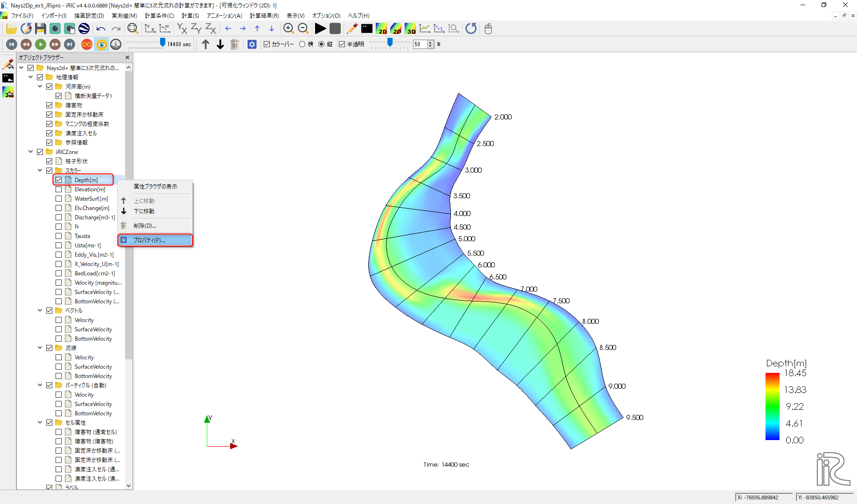
Task: Open the graph window line chart icon
Action: click(x=425, y=29)
